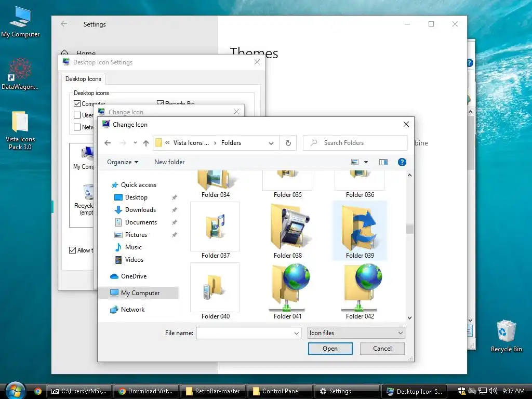Click the Vista Icons path segment

(191, 143)
